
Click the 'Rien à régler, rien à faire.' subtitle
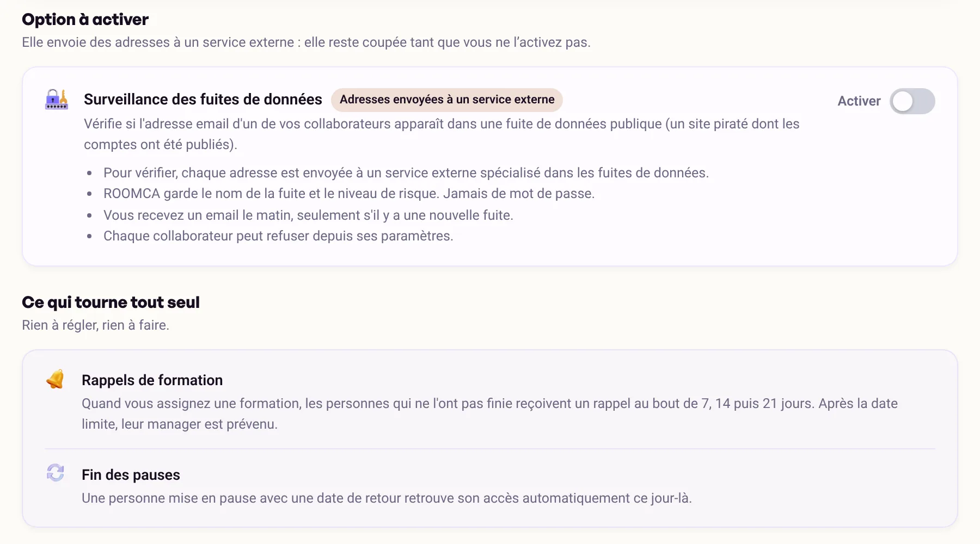pos(96,325)
